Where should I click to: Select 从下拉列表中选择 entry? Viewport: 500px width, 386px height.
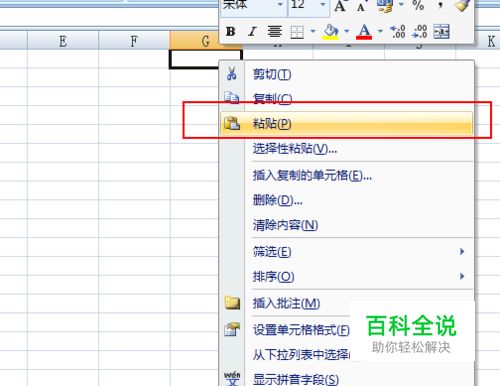click(x=301, y=355)
